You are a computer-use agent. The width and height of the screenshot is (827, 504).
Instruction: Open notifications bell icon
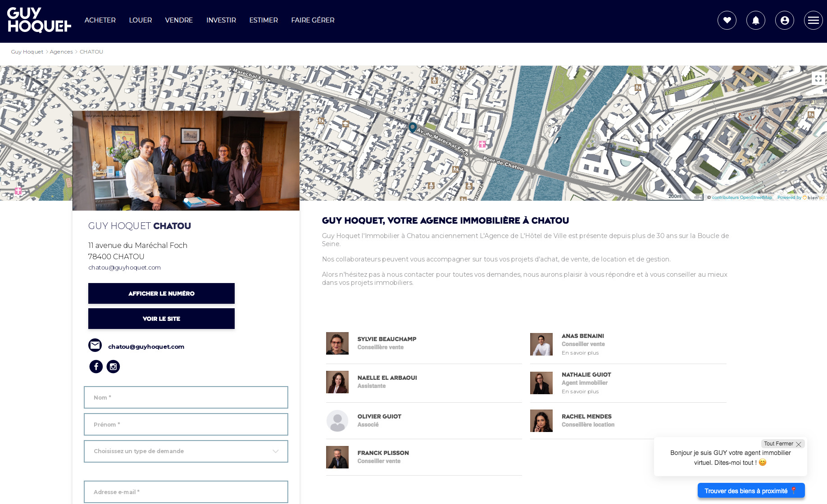click(x=756, y=20)
